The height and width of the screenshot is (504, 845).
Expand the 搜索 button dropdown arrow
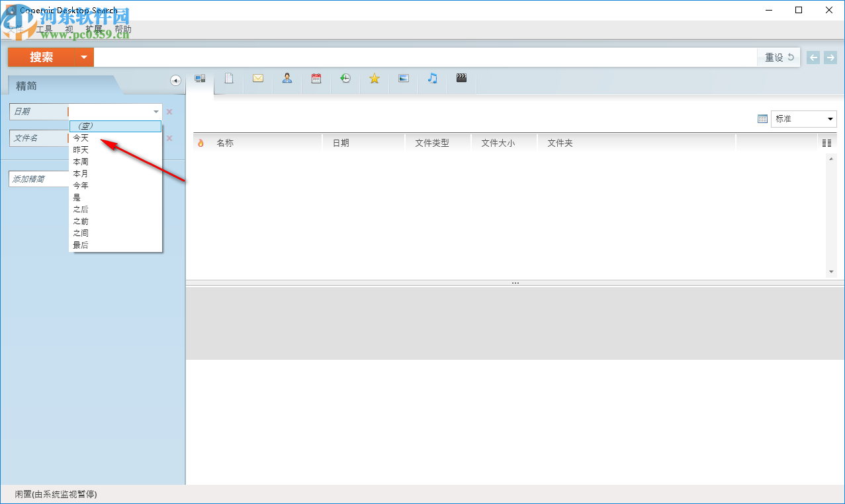tap(84, 58)
